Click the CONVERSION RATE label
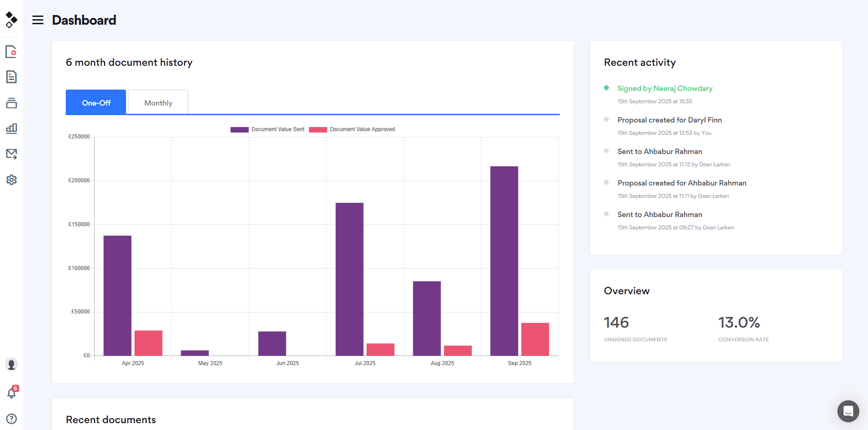This screenshot has height=430, width=868. (x=743, y=340)
